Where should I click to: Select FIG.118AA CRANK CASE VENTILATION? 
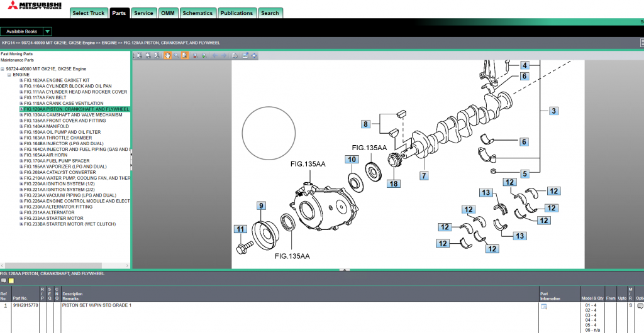click(64, 103)
